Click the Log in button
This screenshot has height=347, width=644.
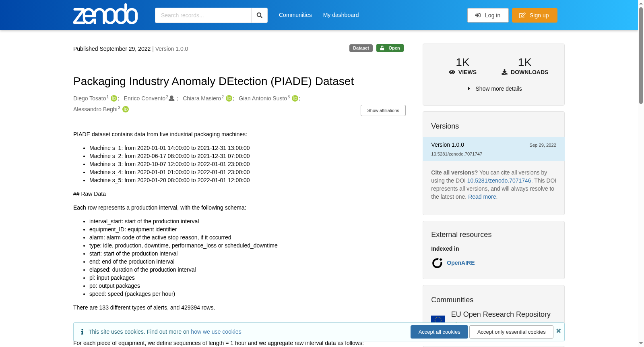pos(488,15)
